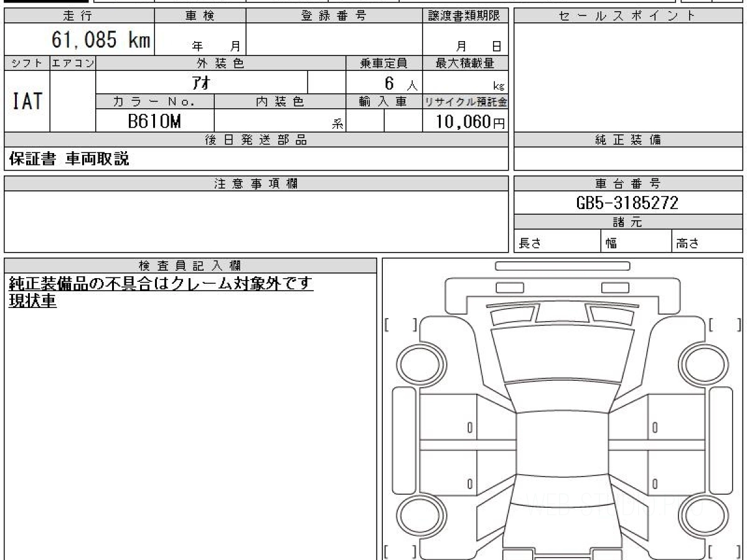Click the 乗車定員 header
Viewport: 747px width, 560px height.
pyautogui.click(x=384, y=63)
